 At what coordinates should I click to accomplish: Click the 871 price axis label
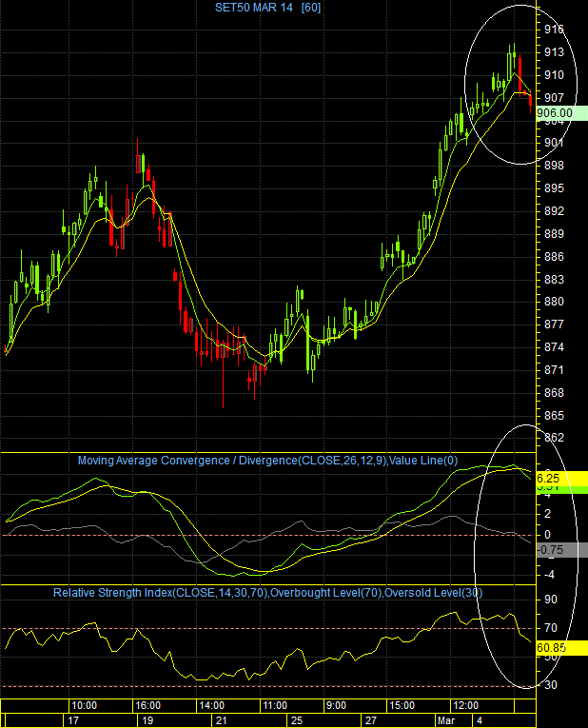(x=554, y=369)
